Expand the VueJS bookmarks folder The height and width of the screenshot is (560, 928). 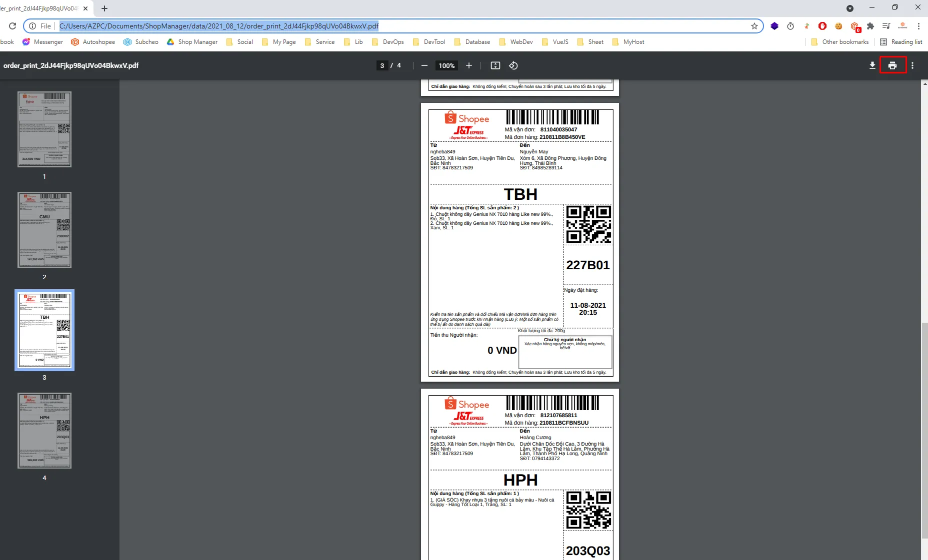pyautogui.click(x=555, y=42)
